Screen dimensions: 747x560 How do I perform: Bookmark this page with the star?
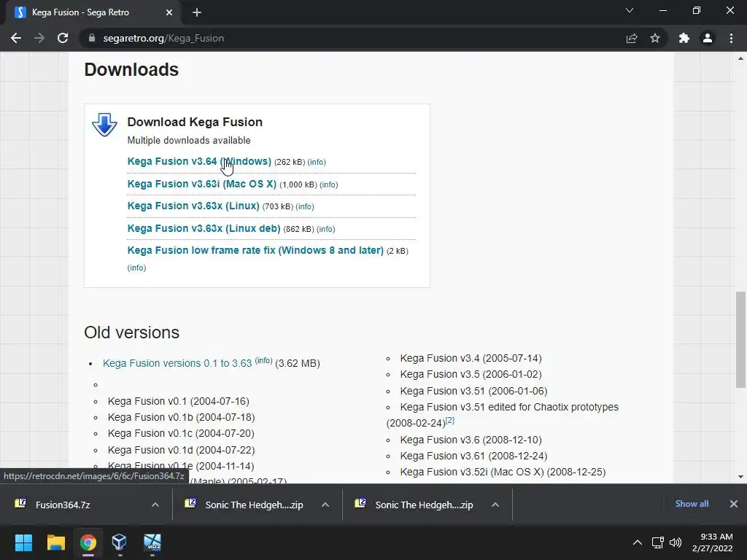(x=655, y=38)
